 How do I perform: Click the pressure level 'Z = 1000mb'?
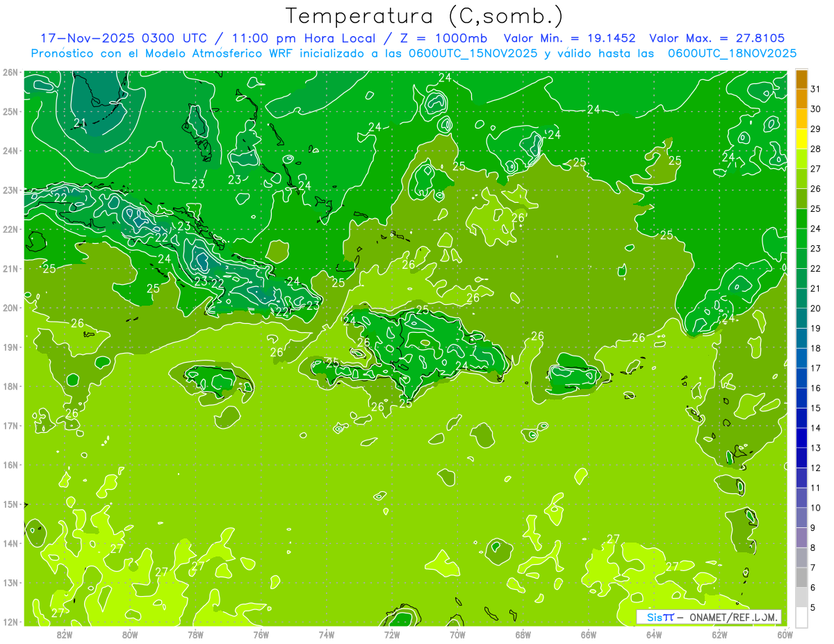(443, 38)
